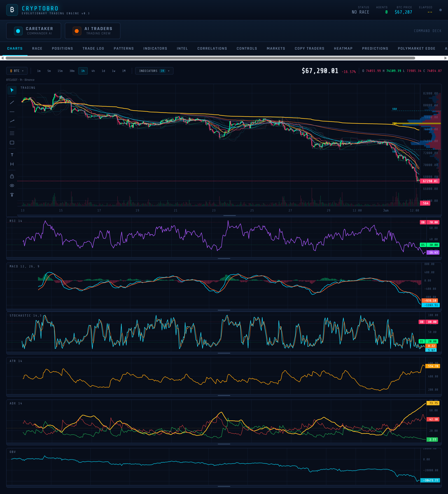Open the Predictions tab
Screen dimensions: 448x494
tap(375, 49)
